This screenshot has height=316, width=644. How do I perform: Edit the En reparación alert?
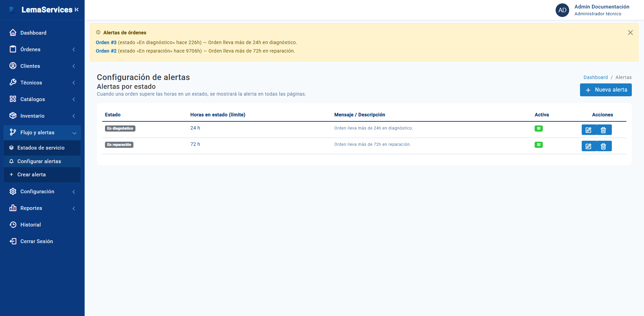(588, 146)
